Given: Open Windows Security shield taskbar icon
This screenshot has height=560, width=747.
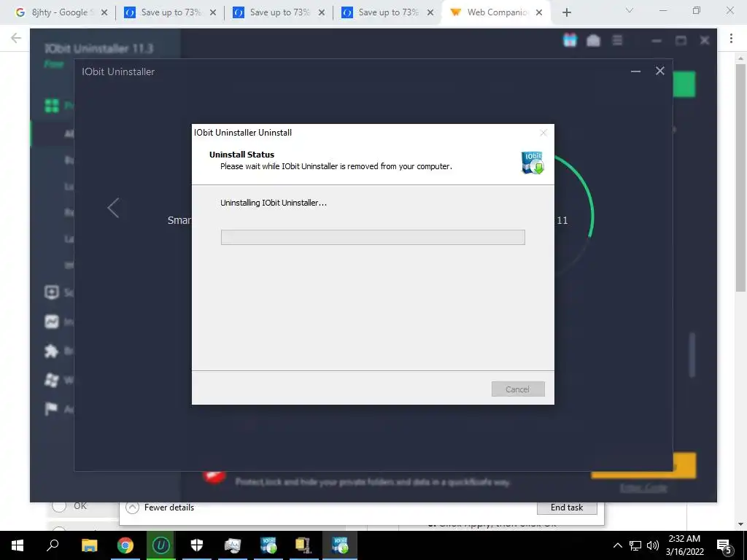Looking at the screenshot, I should 197,545.
